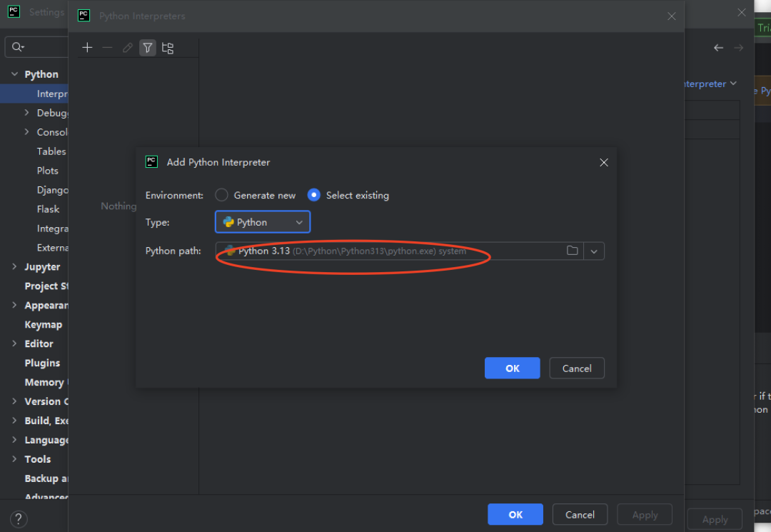Open the Flask settings item
This screenshot has height=532, width=771.
click(49, 209)
